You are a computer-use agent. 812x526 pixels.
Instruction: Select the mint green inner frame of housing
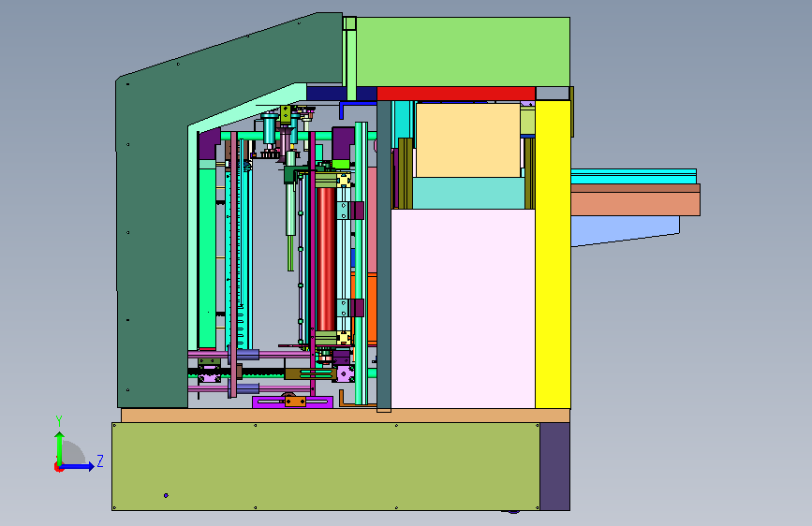(x=193, y=236)
